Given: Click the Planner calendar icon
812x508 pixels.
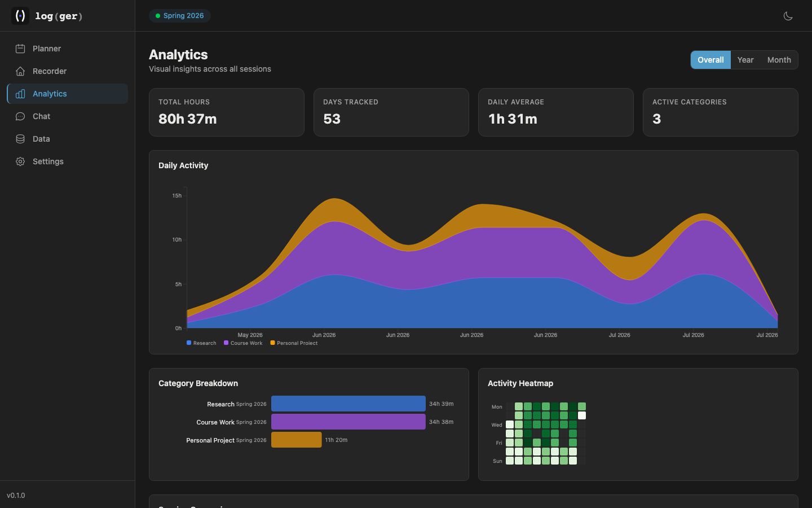Looking at the screenshot, I should (20, 49).
